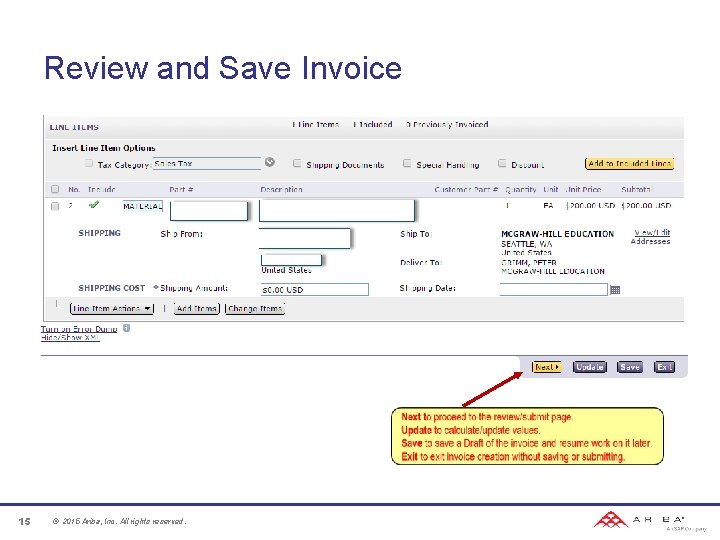Click Save to store invoice draft
The image size is (720, 540).
click(630, 367)
